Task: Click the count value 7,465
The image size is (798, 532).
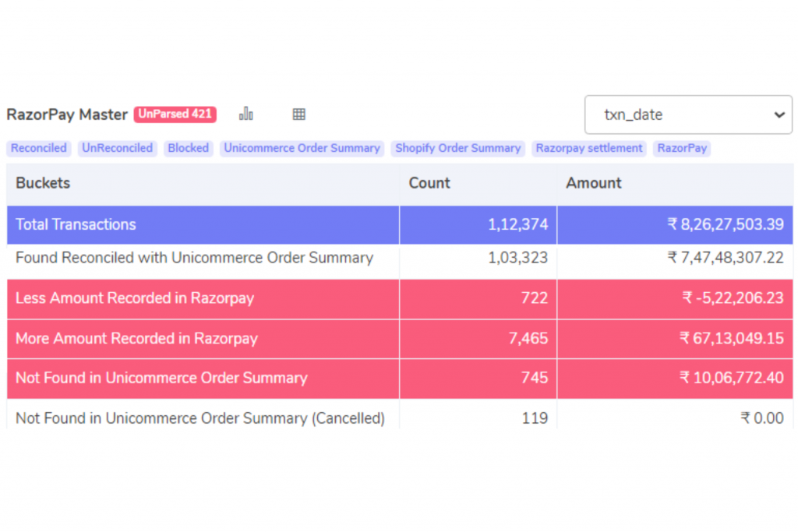Action: tap(528, 339)
